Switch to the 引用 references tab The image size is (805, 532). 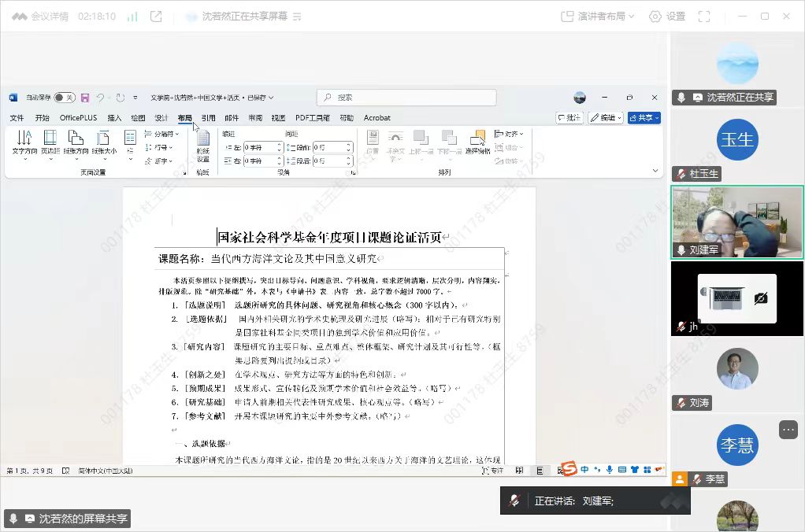click(208, 118)
